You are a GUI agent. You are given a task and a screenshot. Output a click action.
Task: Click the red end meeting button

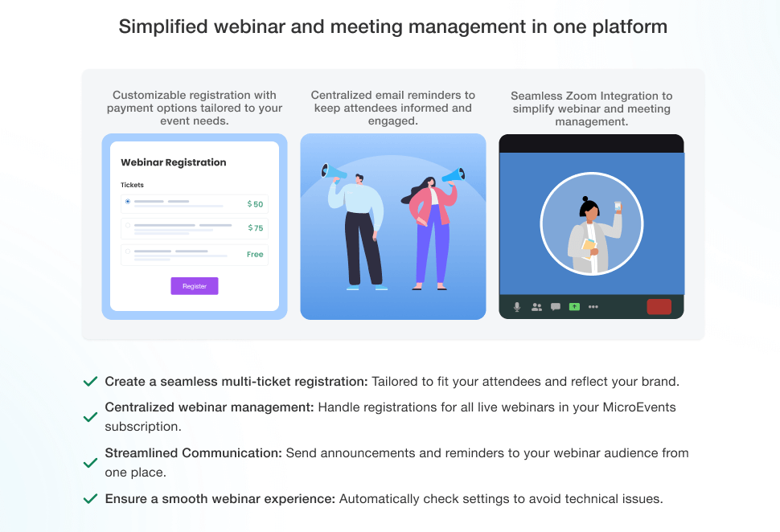point(659,306)
